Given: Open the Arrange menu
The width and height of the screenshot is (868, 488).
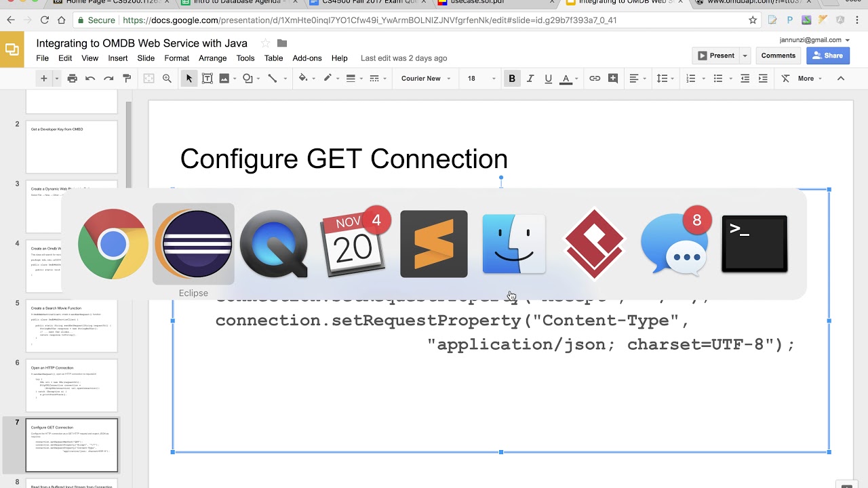Looking at the screenshot, I should pyautogui.click(x=213, y=58).
